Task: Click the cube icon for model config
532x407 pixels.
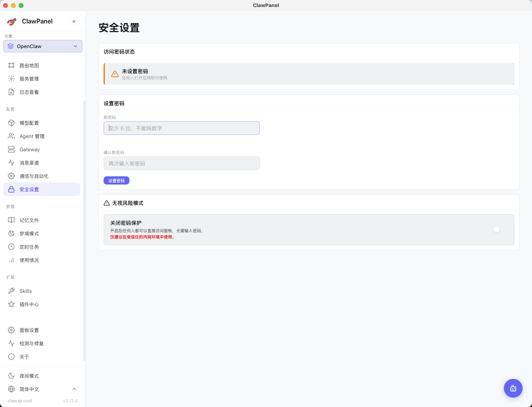Action: click(11, 123)
